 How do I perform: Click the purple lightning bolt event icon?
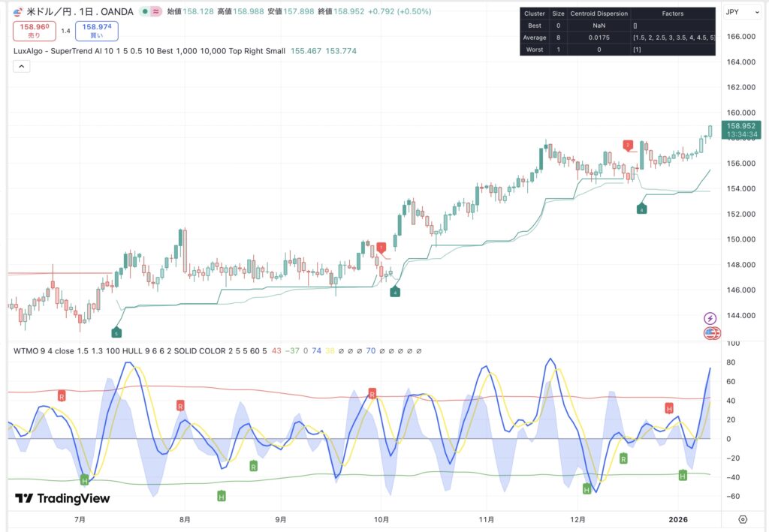pos(710,319)
